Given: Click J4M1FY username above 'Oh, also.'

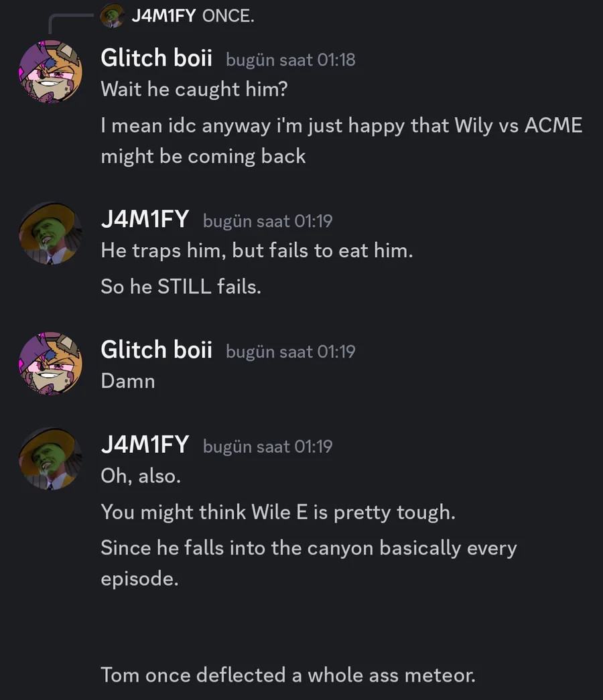Looking at the screenshot, I should (145, 445).
